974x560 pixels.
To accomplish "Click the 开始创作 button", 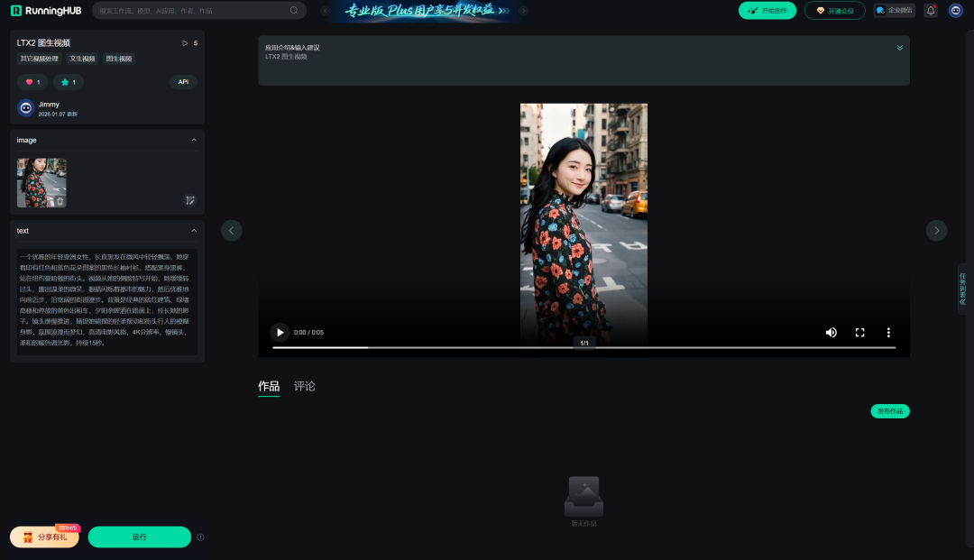I will pyautogui.click(x=767, y=11).
